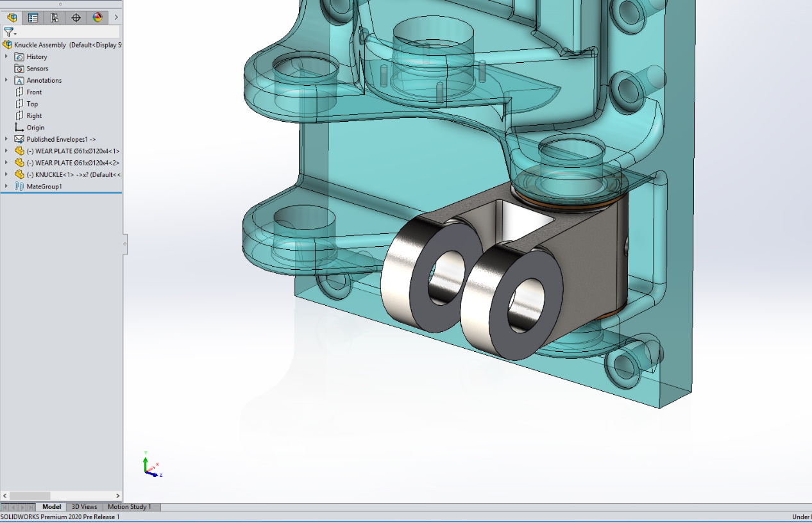
Task: Select the Origin icon in the tree
Action: pyautogui.click(x=19, y=128)
